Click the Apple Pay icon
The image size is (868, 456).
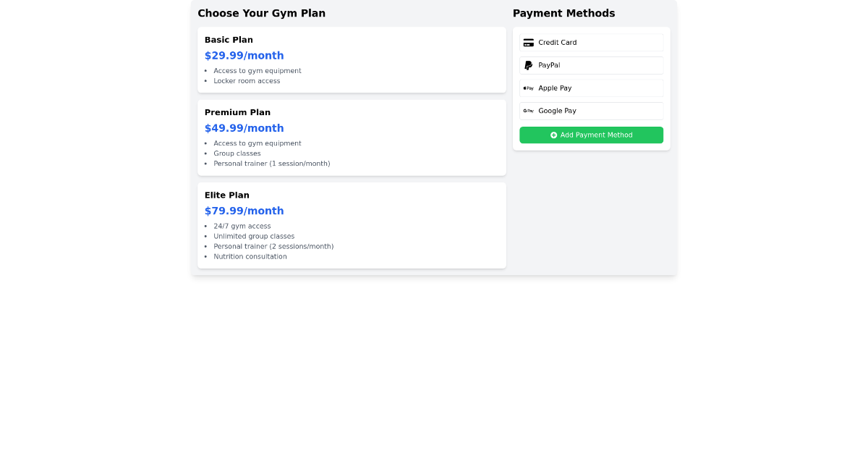[x=529, y=88]
